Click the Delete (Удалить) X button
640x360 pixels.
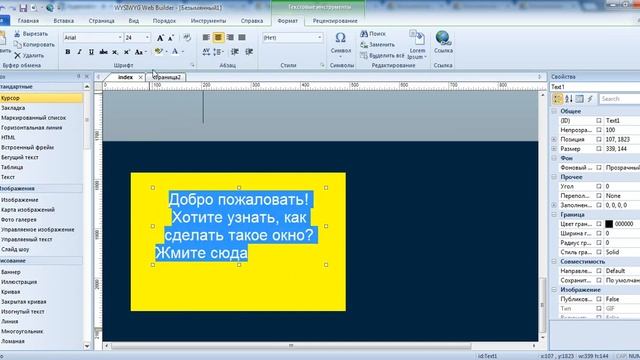pos(29,56)
